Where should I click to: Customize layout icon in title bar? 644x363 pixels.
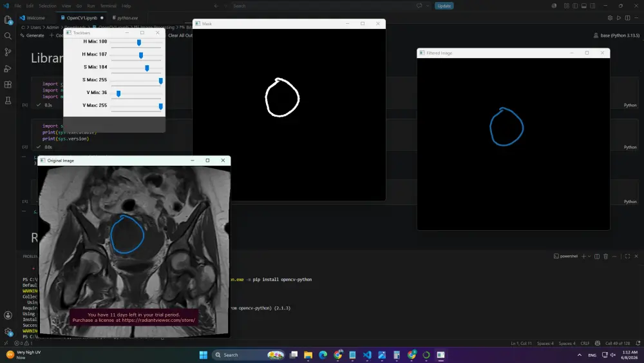[566, 6]
